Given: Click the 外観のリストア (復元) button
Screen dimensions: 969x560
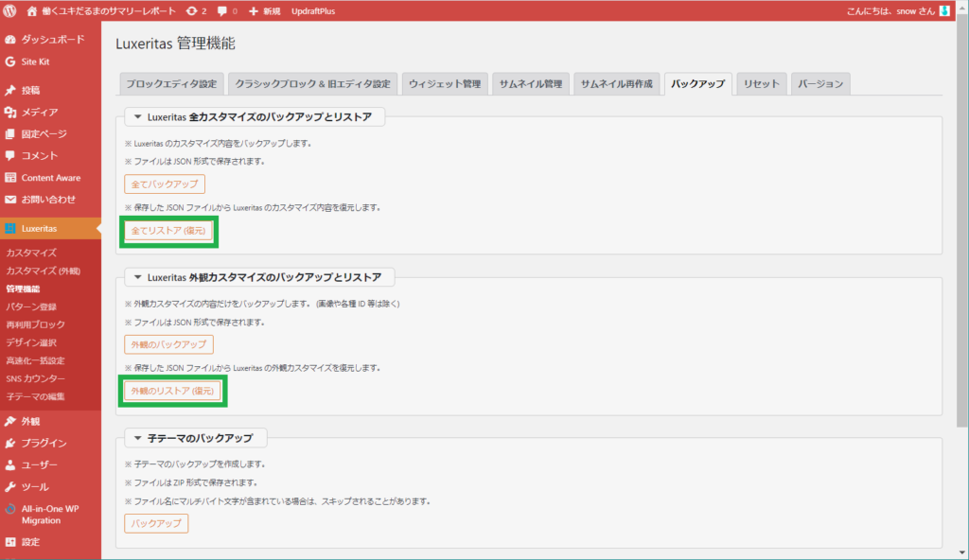Looking at the screenshot, I should tap(172, 391).
